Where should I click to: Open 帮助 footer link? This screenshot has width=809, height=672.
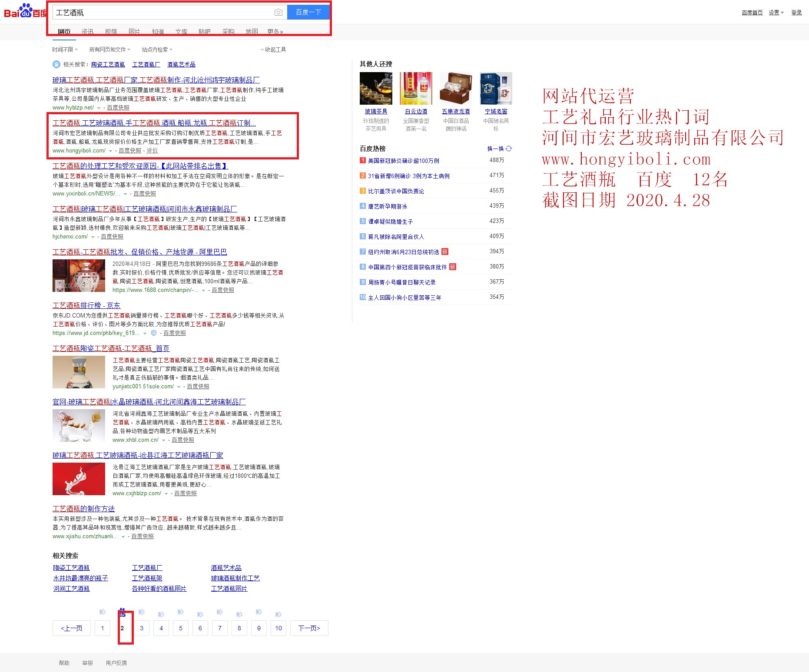point(64,663)
